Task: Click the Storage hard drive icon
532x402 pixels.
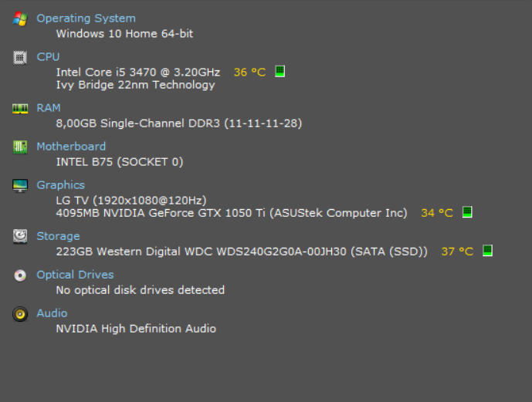Action: pos(20,237)
